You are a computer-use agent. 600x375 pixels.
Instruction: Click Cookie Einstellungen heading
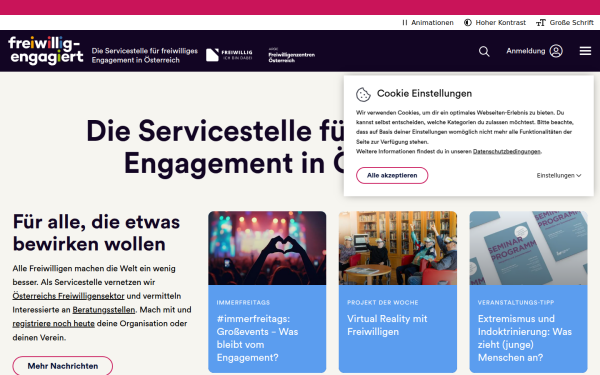(424, 93)
